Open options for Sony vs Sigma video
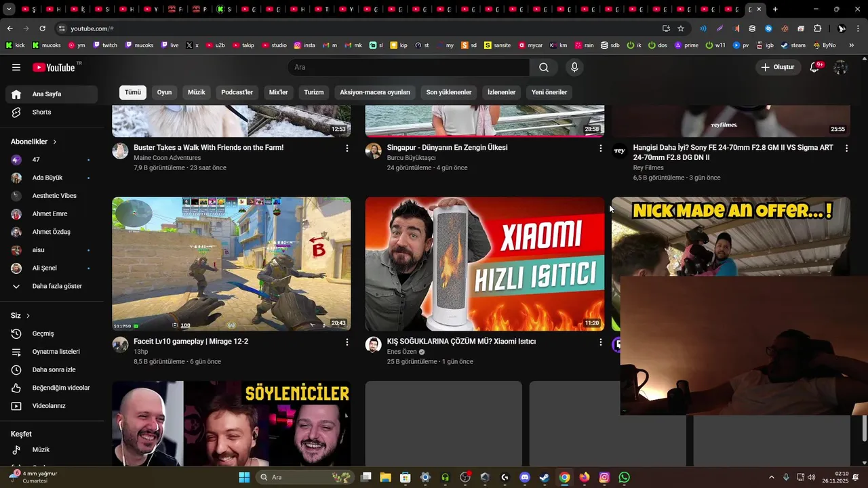This screenshot has width=868, height=488. coord(846,148)
